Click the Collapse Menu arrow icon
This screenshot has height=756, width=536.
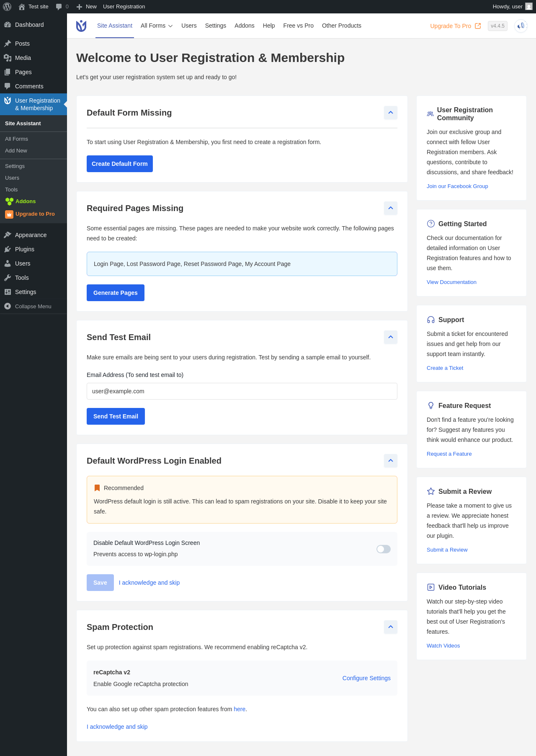[x=8, y=306]
